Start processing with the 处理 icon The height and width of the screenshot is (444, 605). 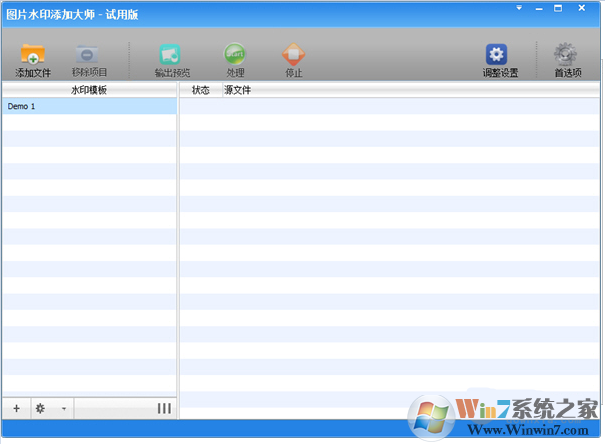click(x=235, y=56)
